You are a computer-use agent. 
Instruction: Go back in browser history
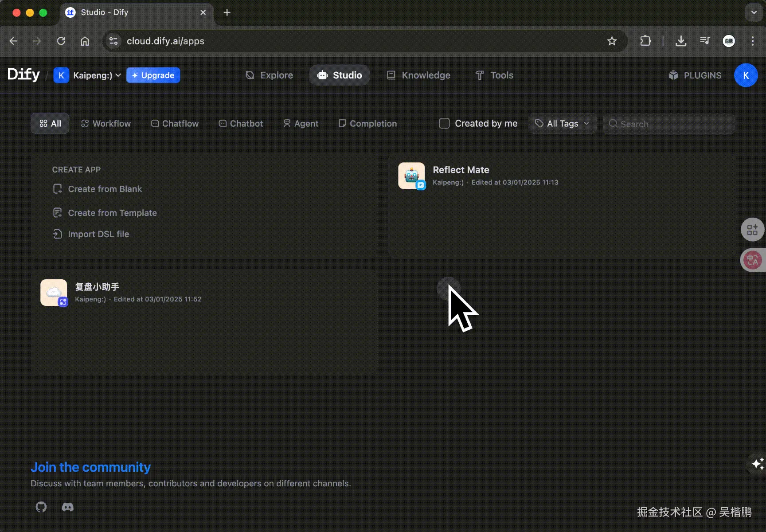(x=13, y=41)
